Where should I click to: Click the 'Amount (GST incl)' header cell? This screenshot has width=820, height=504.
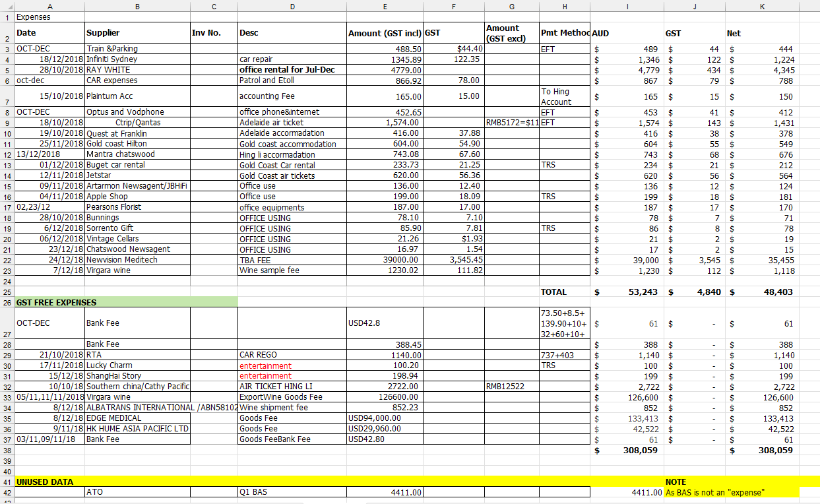385,33
